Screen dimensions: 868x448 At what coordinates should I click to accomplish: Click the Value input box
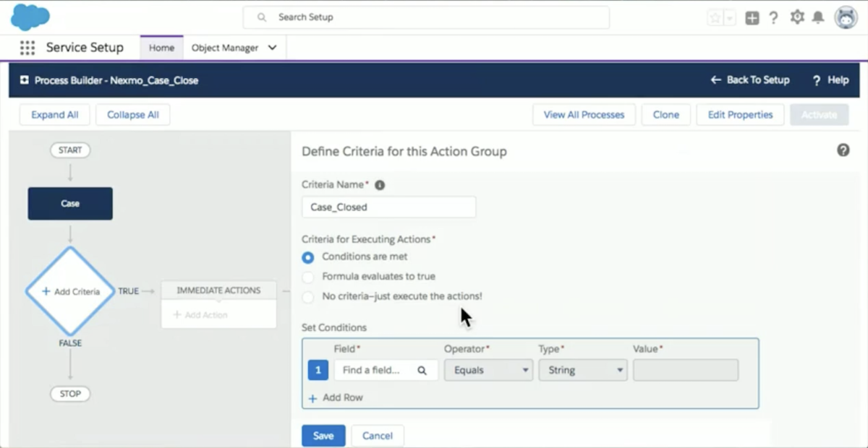pos(686,370)
